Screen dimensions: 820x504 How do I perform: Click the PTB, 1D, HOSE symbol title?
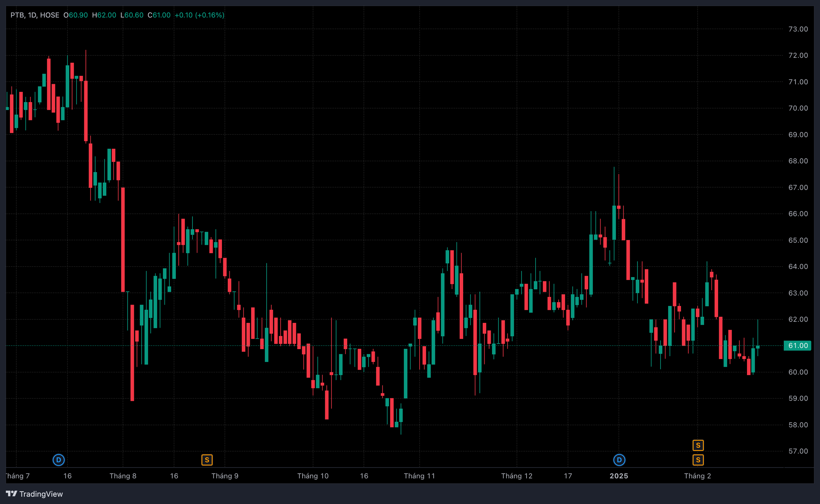tap(35, 15)
